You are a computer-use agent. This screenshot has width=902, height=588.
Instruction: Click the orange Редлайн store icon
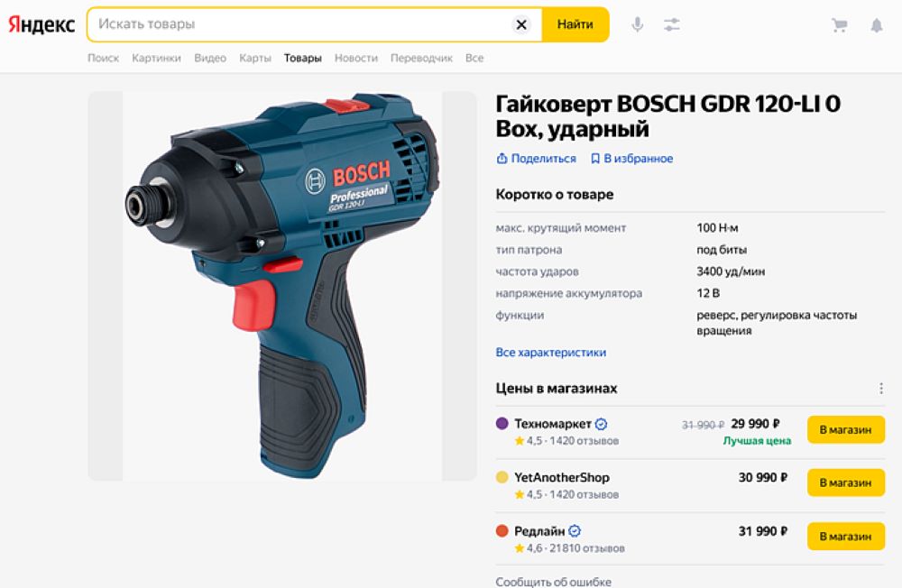(x=502, y=530)
